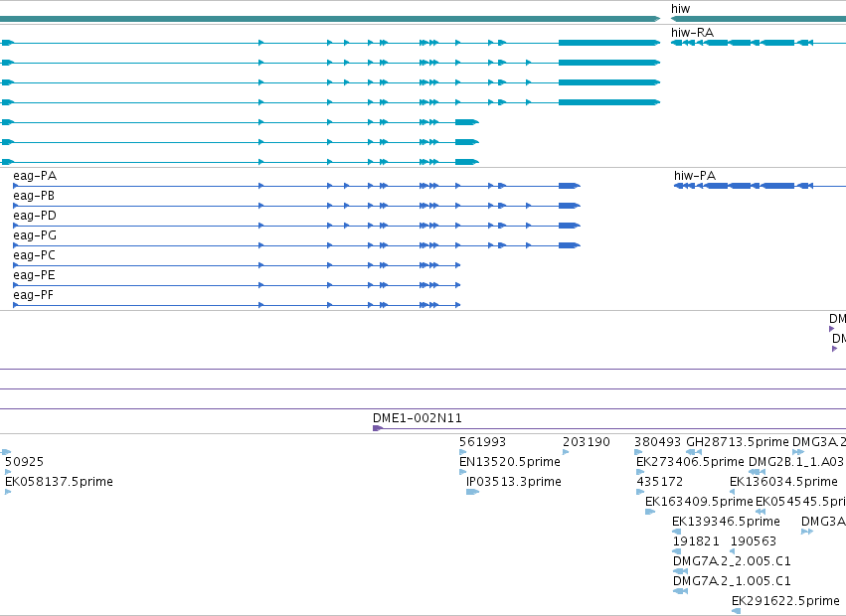
Task: Select the EST labeled 190563
Action: [x=754, y=541]
